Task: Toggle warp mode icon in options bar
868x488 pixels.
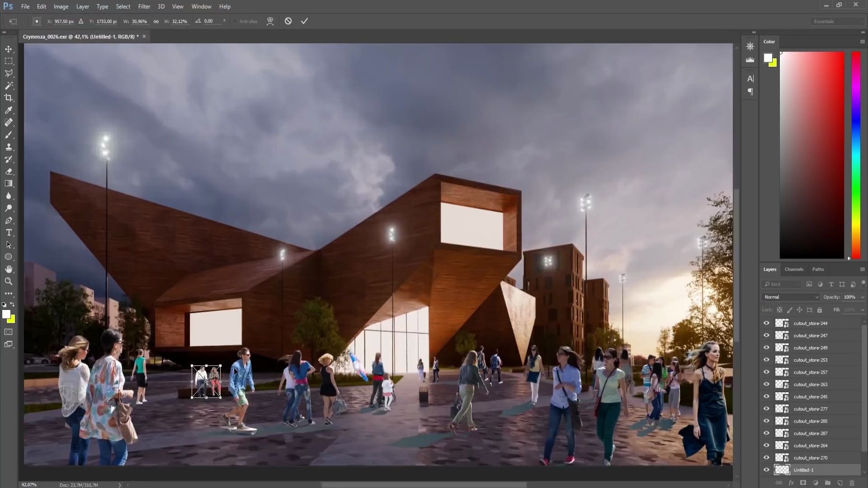Action: [270, 21]
